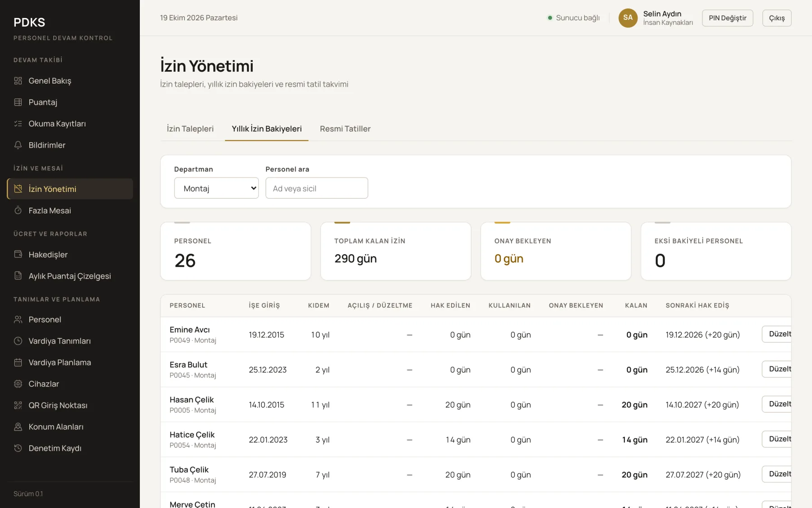The image size is (812, 508).
Task: Click Düzelt in Tuba Çelik row
Action: (x=777, y=474)
